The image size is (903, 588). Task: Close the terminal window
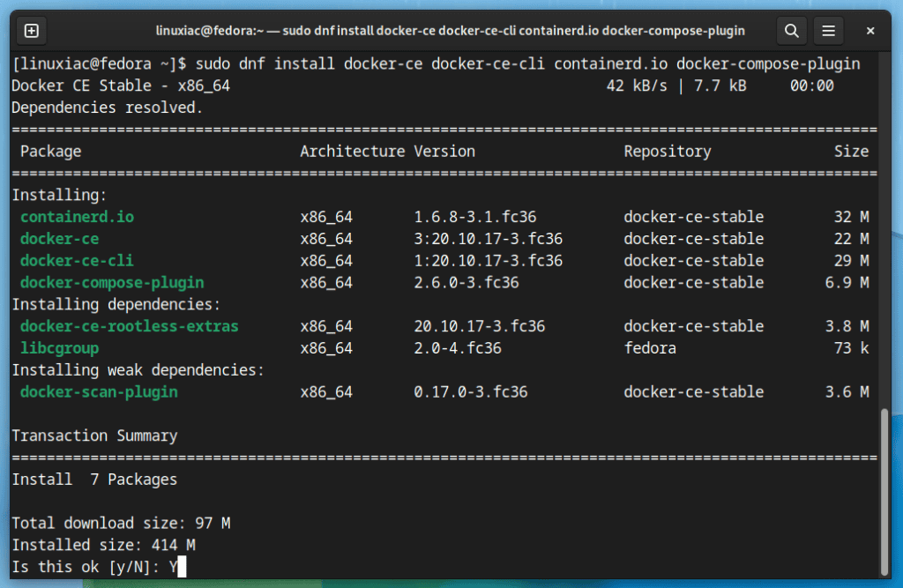(x=870, y=31)
